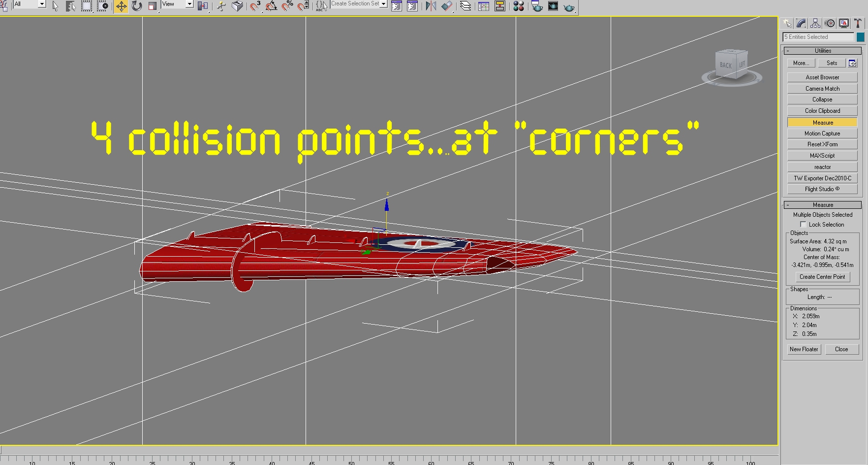
Task: Choose the Rectangular Selection Region tool
Action: pyautogui.click(x=87, y=6)
